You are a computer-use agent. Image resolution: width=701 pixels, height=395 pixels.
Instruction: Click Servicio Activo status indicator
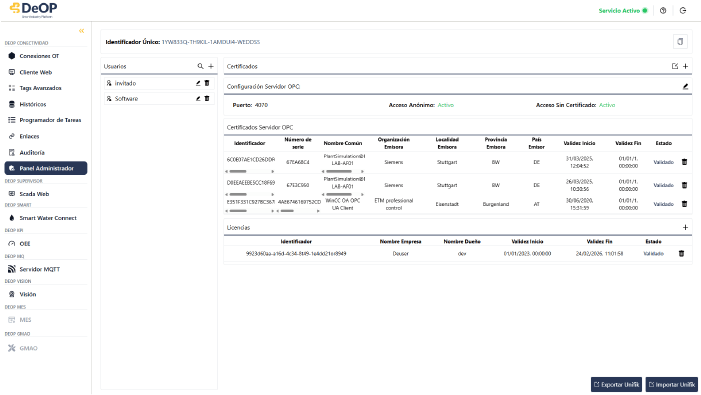click(x=623, y=10)
